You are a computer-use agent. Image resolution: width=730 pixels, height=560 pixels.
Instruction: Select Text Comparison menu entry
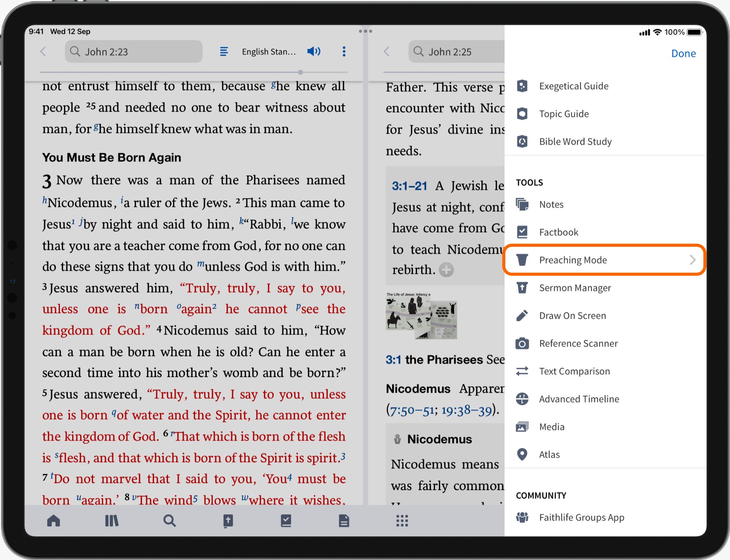click(605, 371)
